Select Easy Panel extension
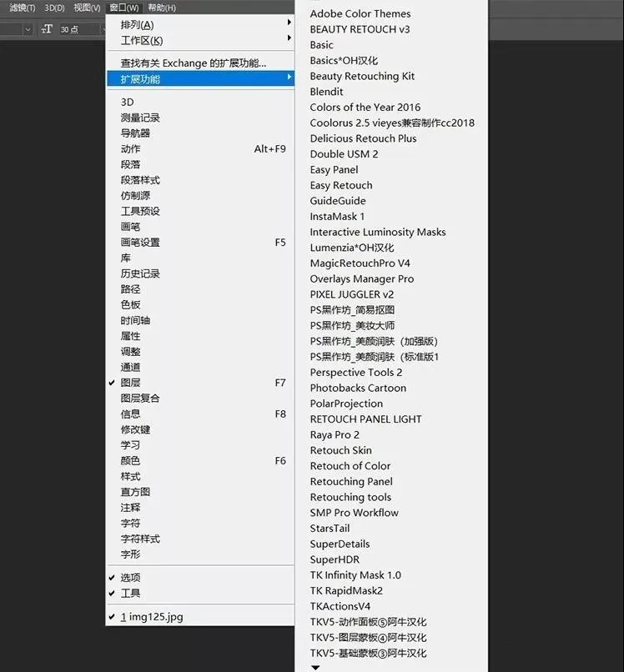624x672 pixels. point(391,170)
